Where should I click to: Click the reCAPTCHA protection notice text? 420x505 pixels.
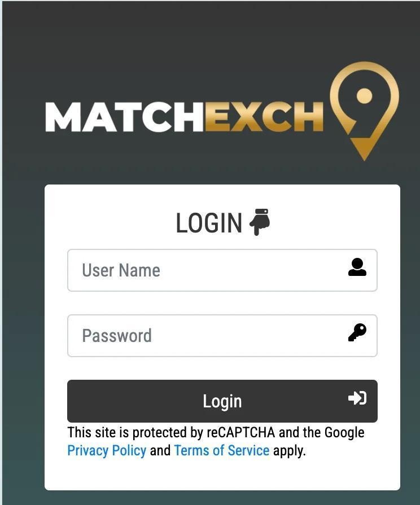(x=216, y=441)
